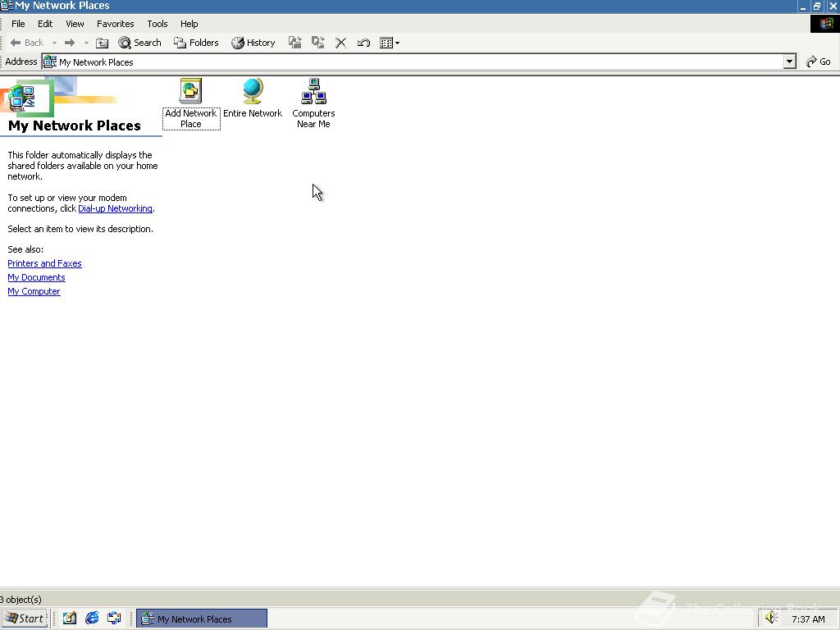Screen dimensions: 840x630
Task: Click the Windows logo throbber icon
Action: 825,24
